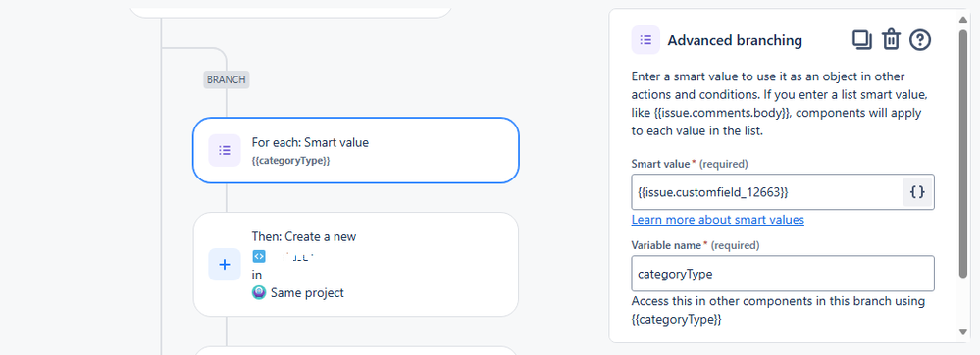Screen dimensions: 980x355
Task: Click scrollbar down arrow in side panel
Action: [963, 331]
